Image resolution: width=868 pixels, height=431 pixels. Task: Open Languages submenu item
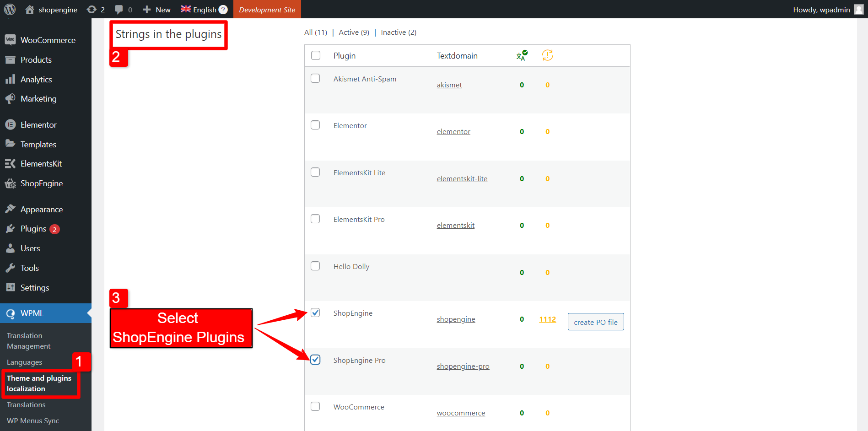click(25, 362)
